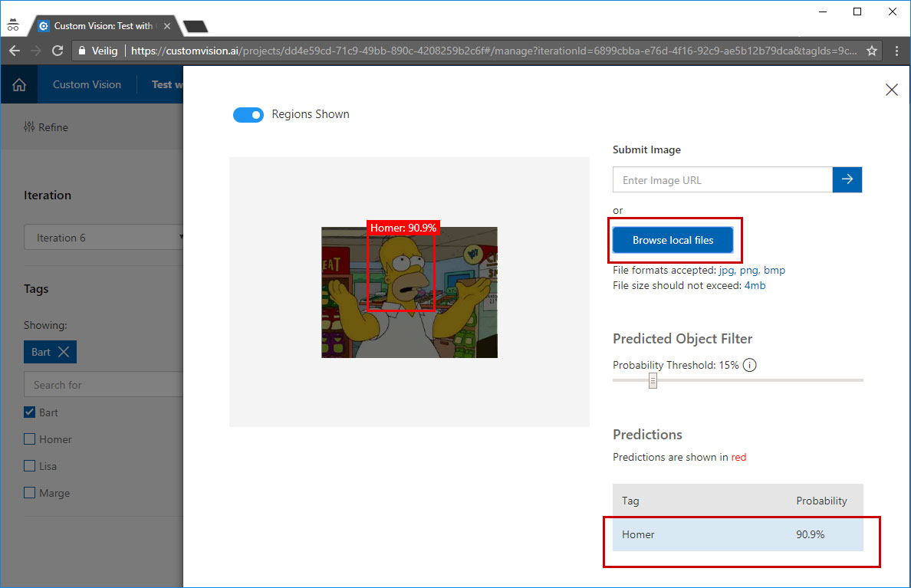Click the png file format link

click(x=749, y=270)
